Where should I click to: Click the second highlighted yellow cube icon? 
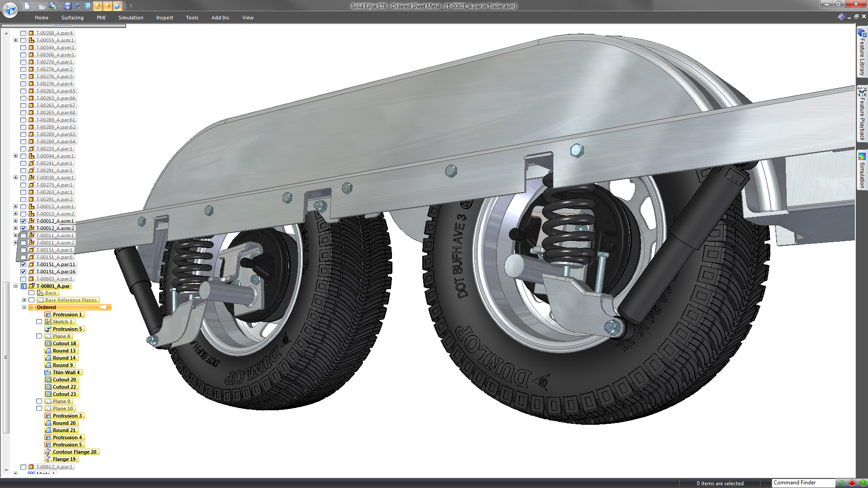tap(108, 6)
